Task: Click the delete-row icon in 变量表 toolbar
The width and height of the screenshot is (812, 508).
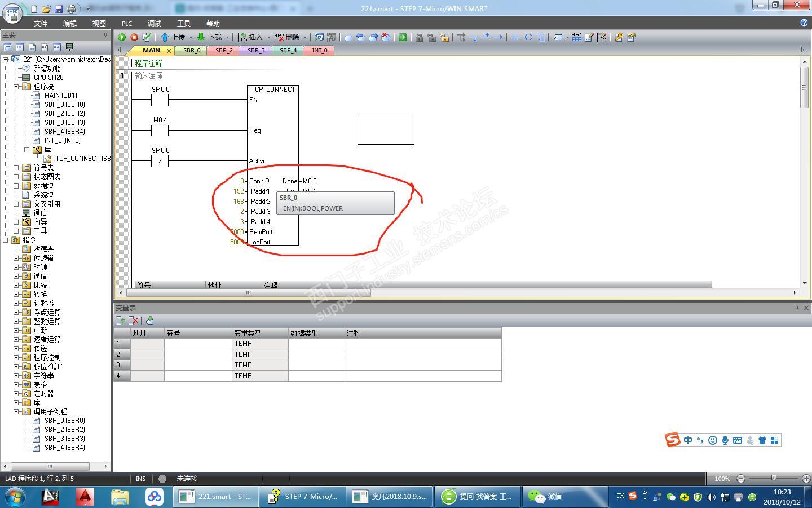Action: 134,321
